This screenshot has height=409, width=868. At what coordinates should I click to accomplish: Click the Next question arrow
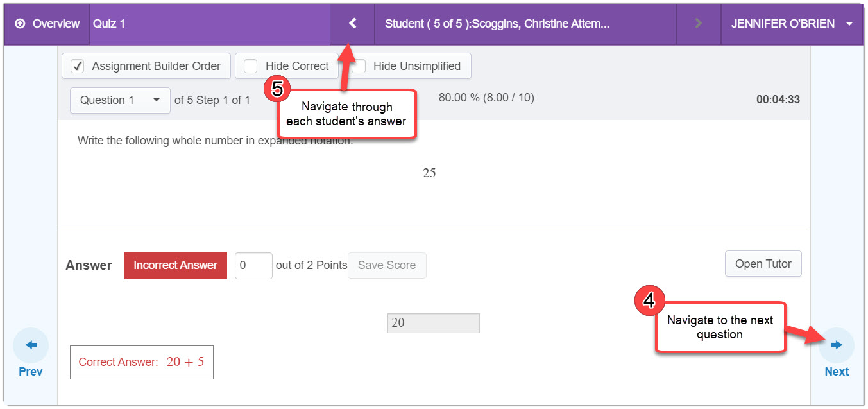837,346
